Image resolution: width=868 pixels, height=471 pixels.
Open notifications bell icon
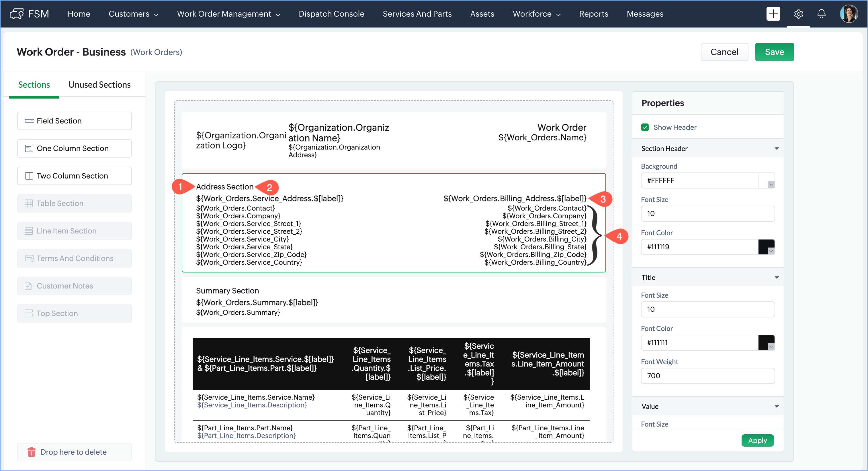[821, 14]
